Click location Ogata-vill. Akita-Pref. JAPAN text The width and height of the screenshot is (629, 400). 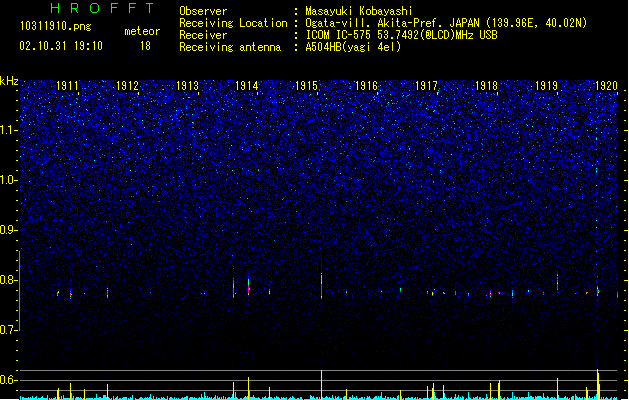(x=446, y=23)
